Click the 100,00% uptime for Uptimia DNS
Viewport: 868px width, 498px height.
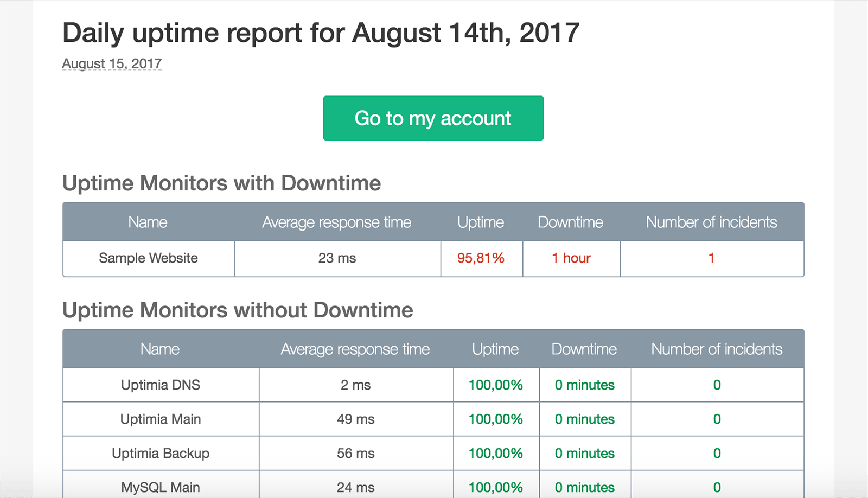click(495, 385)
